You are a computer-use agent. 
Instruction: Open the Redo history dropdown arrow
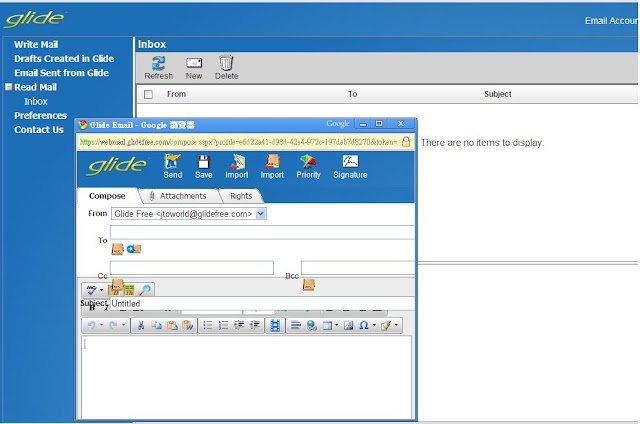(x=123, y=325)
